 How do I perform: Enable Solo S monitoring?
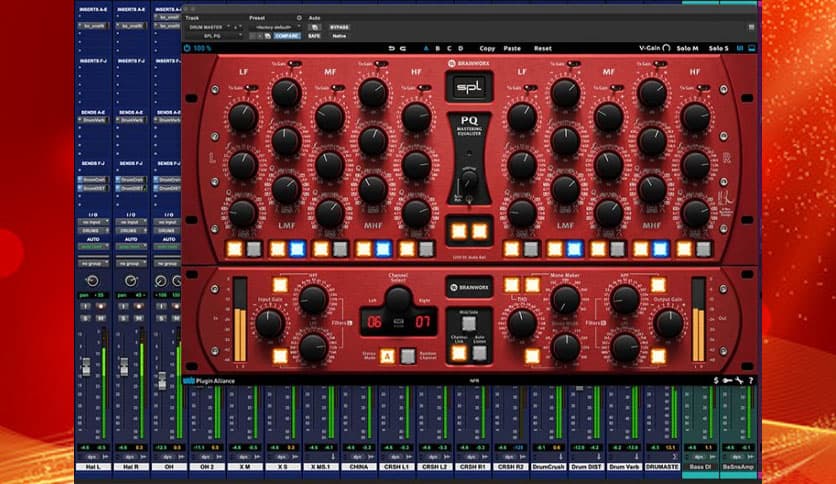click(x=718, y=48)
